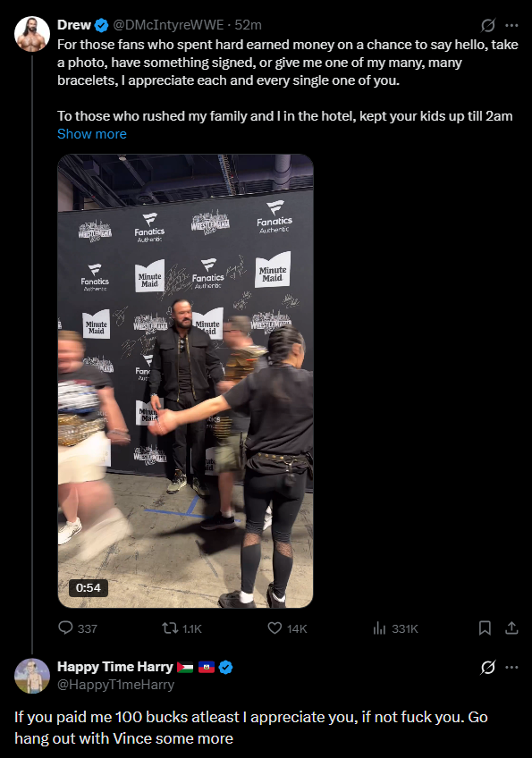View analytics showing 331K views

click(x=395, y=628)
